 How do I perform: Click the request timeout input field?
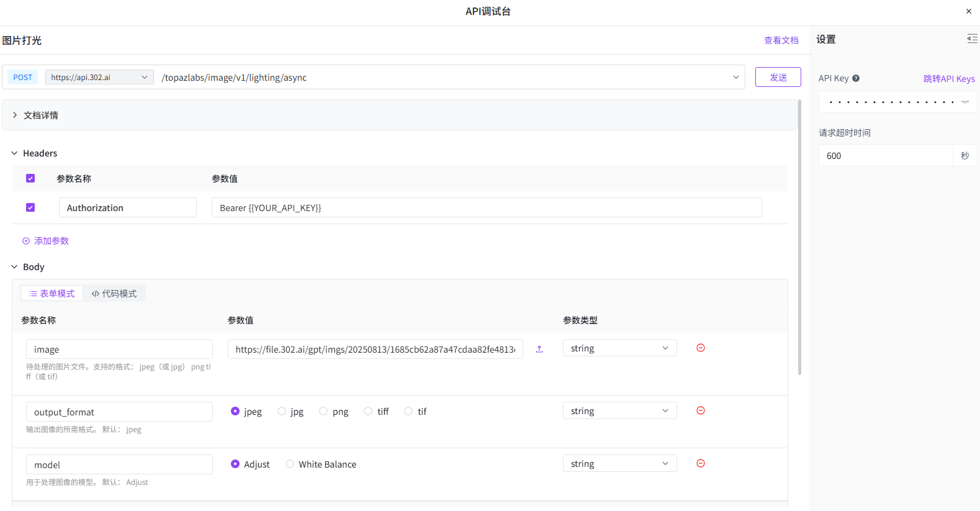click(x=885, y=156)
